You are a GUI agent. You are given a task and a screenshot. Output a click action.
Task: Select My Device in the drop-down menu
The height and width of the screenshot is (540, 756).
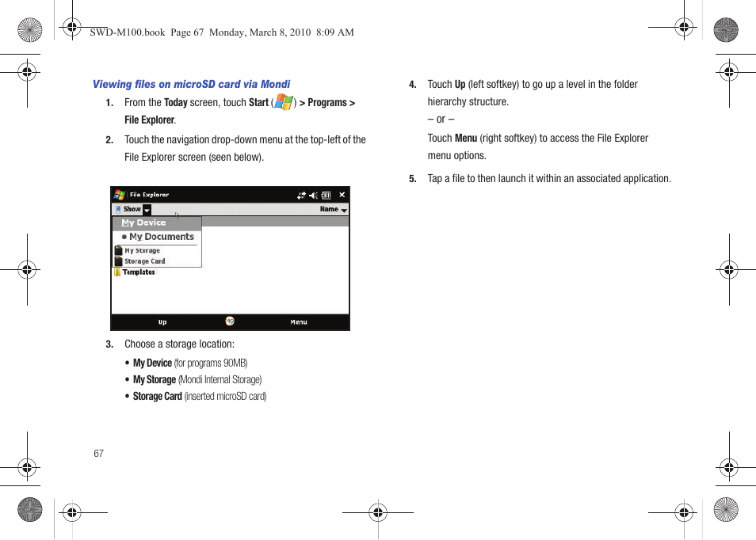click(x=157, y=223)
